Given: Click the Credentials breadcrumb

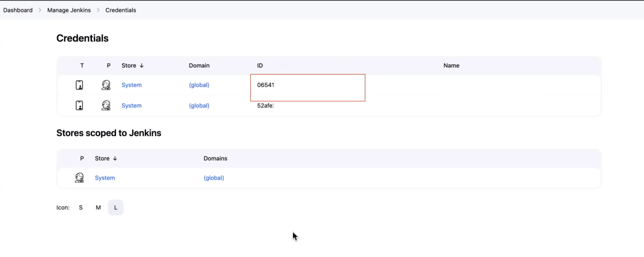Looking at the screenshot, I should (121, 10).
